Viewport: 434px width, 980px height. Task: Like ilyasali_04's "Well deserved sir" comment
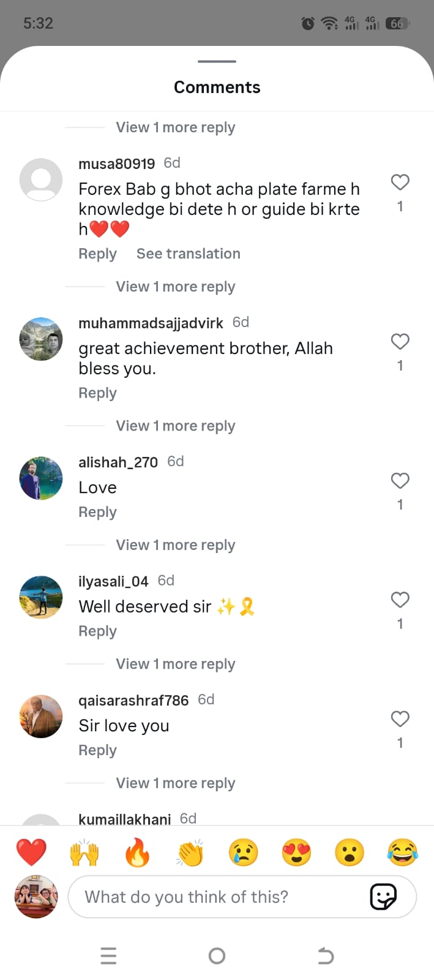400,600
